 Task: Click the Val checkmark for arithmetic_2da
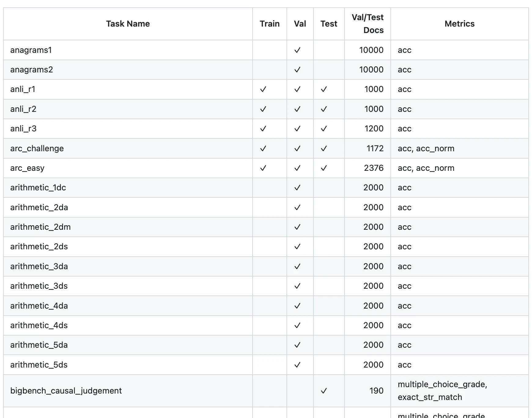(x=297, y=207)
